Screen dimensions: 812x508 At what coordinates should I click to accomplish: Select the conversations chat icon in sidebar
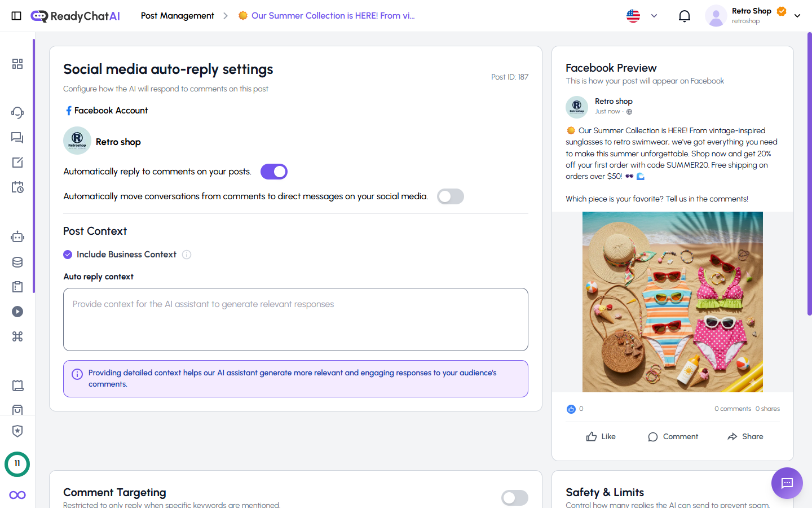click(x=17, y=137)
